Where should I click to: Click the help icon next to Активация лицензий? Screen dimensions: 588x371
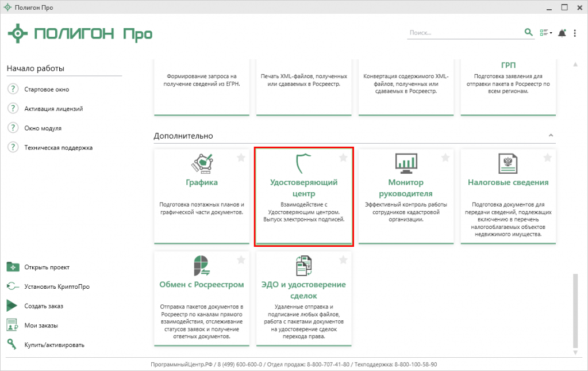(13, 108)
